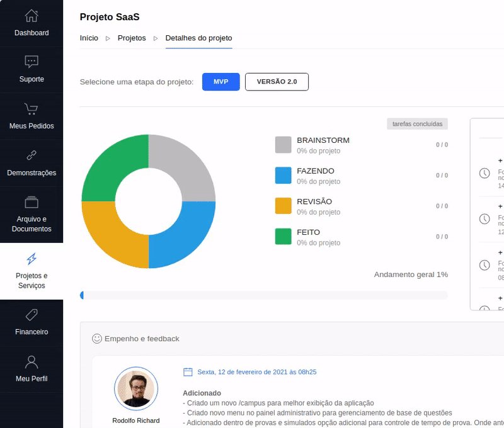Viewport: 504px width, 428px height.
Task: Open Meus Pedidos shopping cart icon
Action: 31,108
